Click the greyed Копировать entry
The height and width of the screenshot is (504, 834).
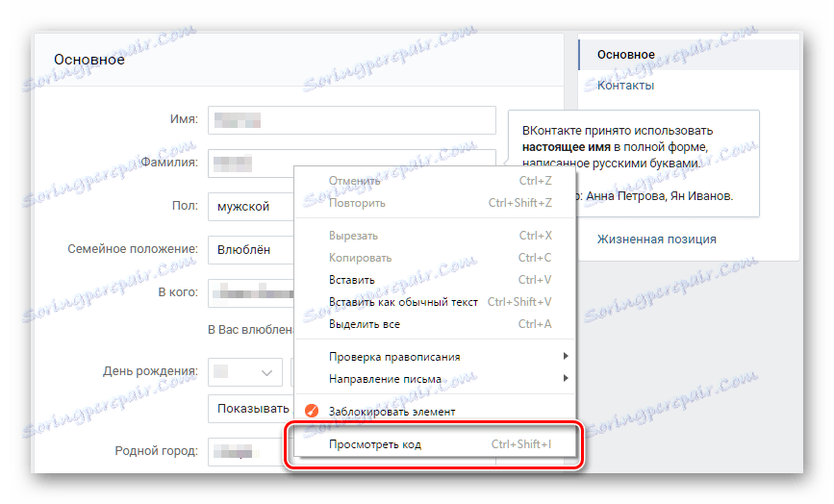click(435, 258)
